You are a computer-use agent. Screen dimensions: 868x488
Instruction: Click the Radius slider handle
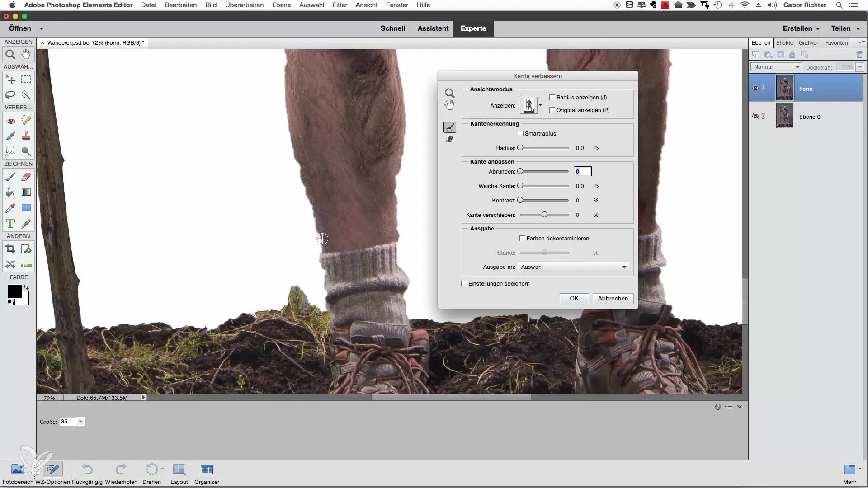point(520,148)
